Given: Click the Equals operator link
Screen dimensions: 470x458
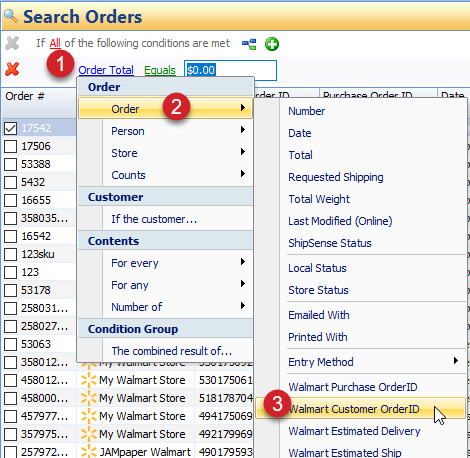Looking at the screenshot, I should coord(160,70).
